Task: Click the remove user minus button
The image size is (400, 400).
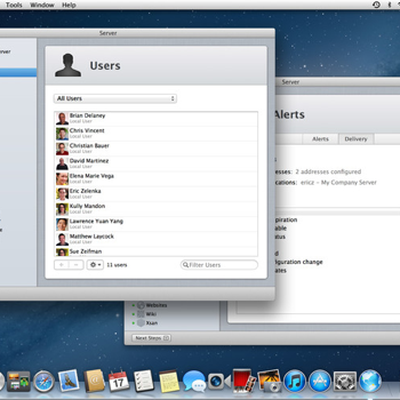Action: pos(76,265)
